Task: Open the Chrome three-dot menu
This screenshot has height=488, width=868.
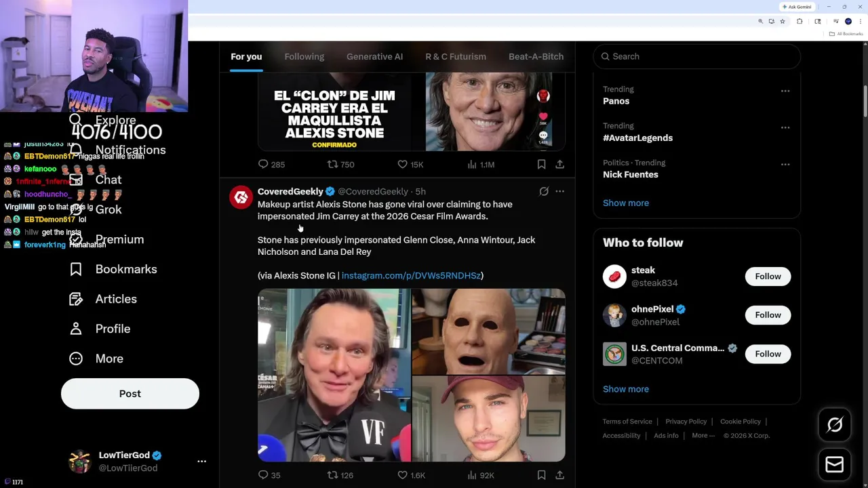Action: pos(860,22)
